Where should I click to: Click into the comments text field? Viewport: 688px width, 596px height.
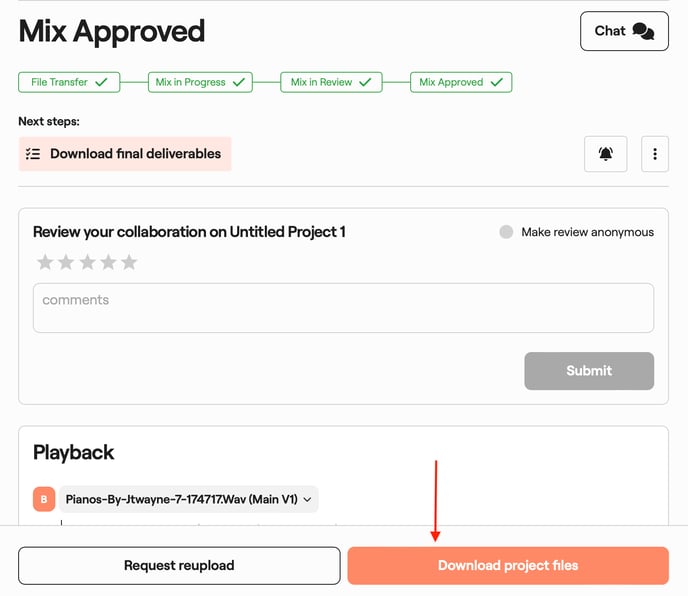pos(343,308)
